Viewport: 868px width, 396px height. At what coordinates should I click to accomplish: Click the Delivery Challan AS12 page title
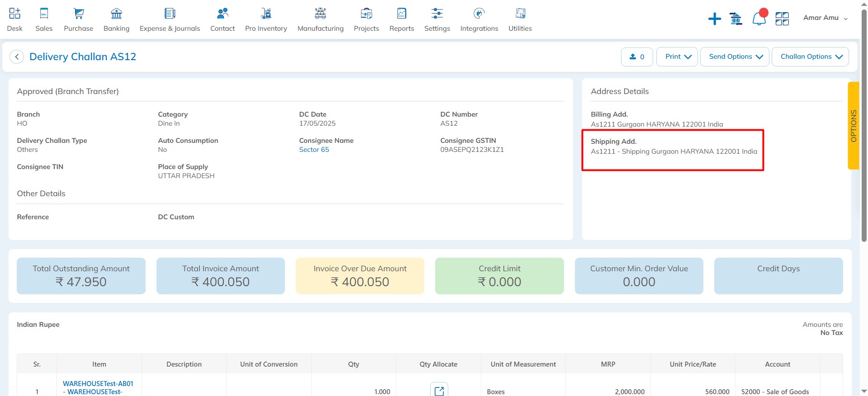point(83,57)
